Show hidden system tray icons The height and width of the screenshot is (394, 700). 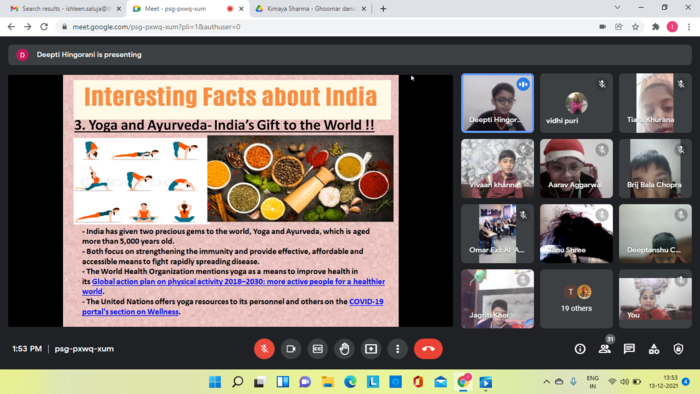(546, 382)
